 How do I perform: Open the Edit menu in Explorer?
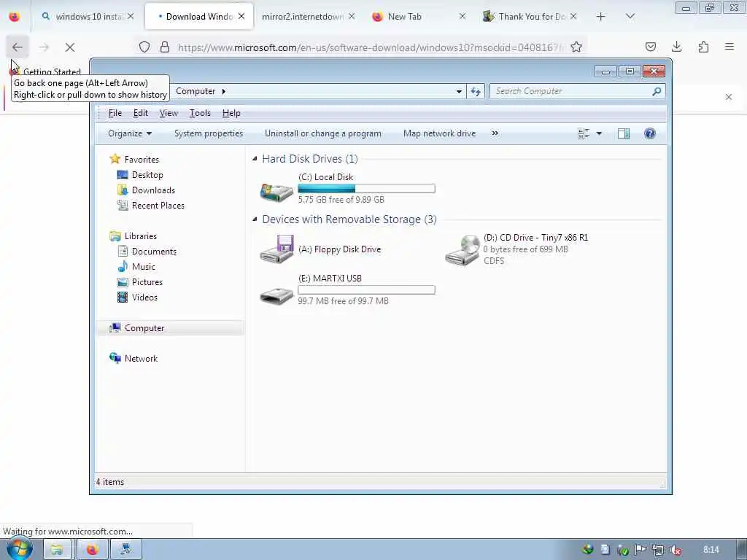[140, 113]
